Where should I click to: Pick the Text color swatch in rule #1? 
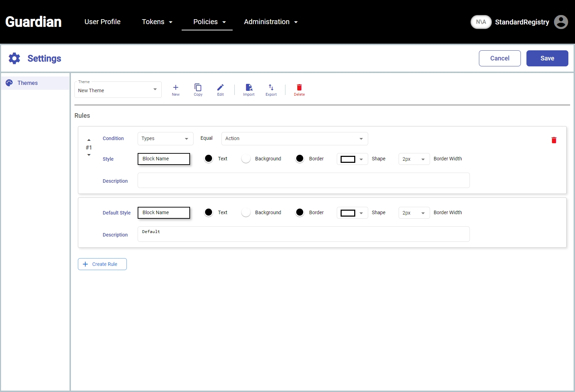(209, 159)
